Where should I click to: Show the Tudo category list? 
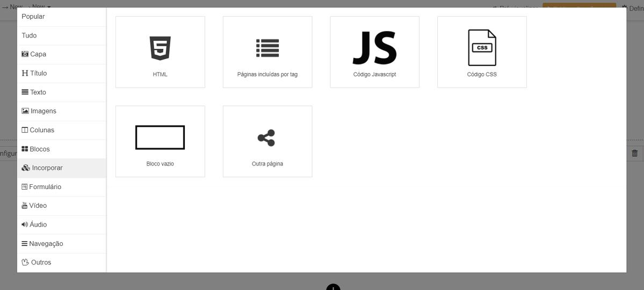29,35
